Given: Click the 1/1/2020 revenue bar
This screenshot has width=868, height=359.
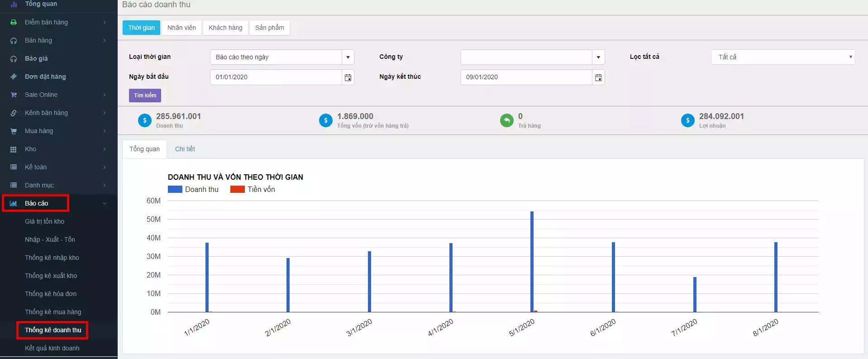Looking at the screenshot, I should [207, 277].
